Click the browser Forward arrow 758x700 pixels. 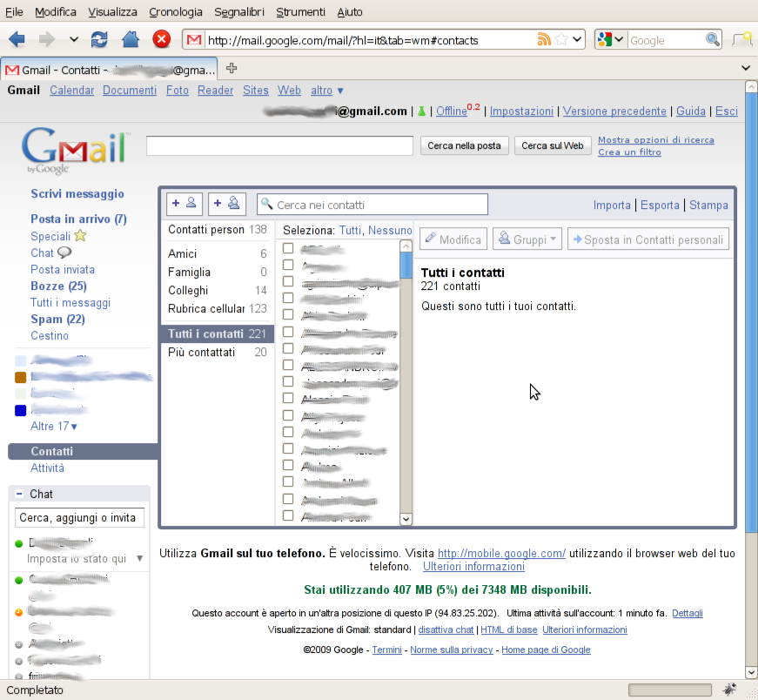point(47,39)
